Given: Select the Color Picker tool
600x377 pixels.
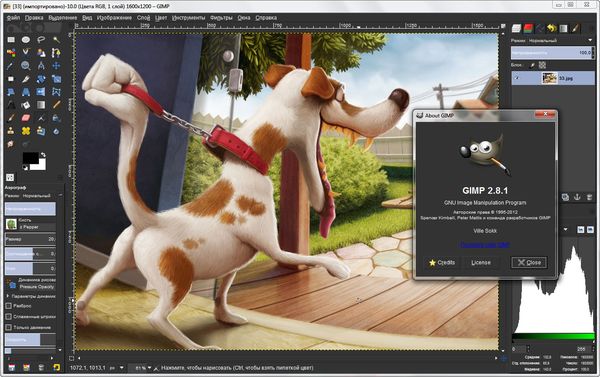Looking at the screenshot, I should pyautogui.click(x=11, y=66).
